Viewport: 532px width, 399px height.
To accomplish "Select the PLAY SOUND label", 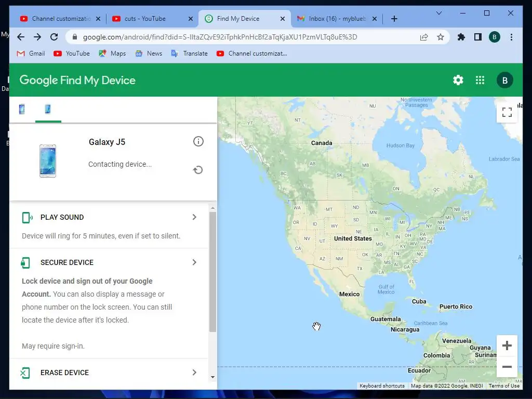I will [62, 218].
